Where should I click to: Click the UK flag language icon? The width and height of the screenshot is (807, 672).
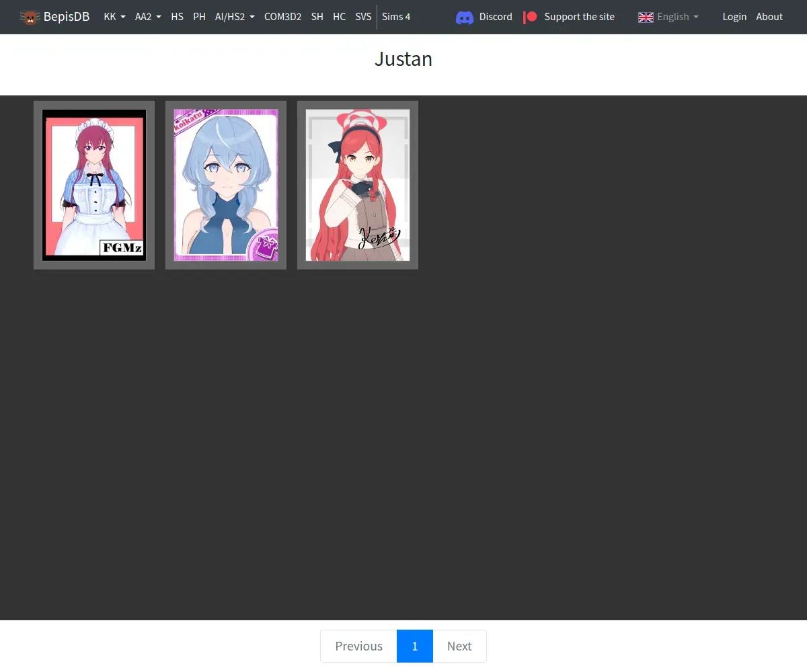pyautogui.click(x=646, y=17)
